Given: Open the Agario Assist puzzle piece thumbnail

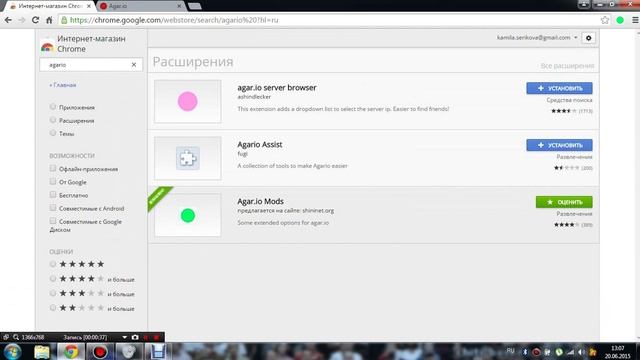Looking at the screenshot, I should [188, 158].
